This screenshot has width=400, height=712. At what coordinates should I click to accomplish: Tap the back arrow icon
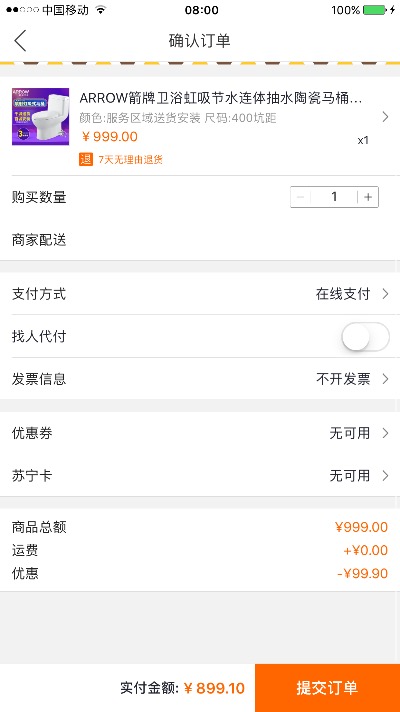coord(20,41)
